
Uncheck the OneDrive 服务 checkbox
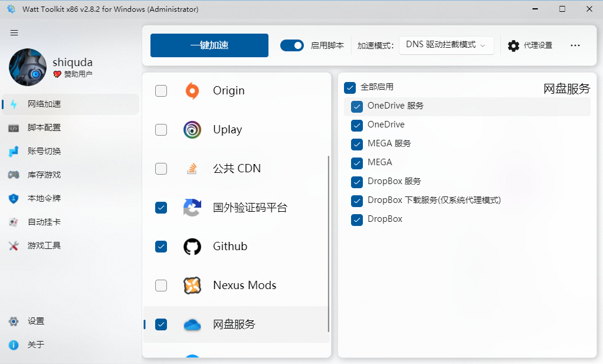click(357, 107)
